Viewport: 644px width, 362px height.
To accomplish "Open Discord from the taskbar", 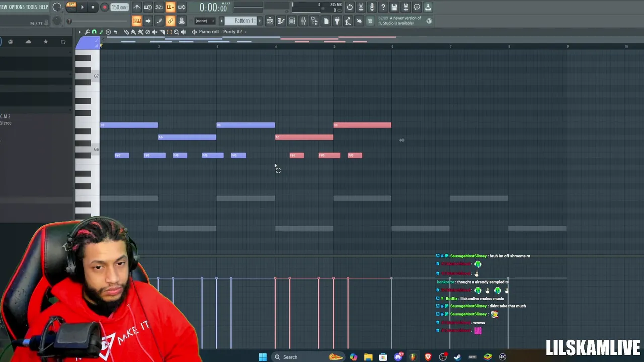I will coord(398,357).
